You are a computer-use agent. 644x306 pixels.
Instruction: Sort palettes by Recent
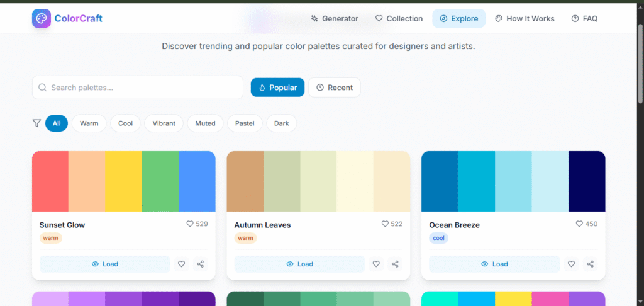[334, 88]
